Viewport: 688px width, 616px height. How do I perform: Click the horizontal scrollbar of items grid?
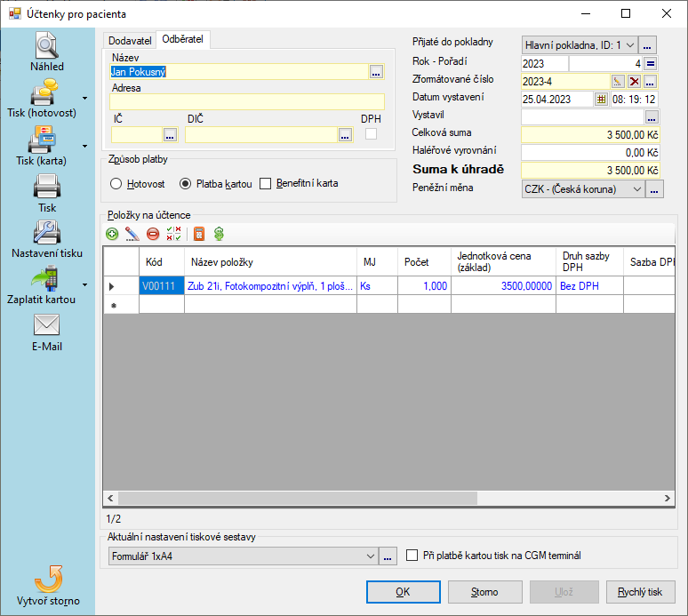click(x=297, y=498)
